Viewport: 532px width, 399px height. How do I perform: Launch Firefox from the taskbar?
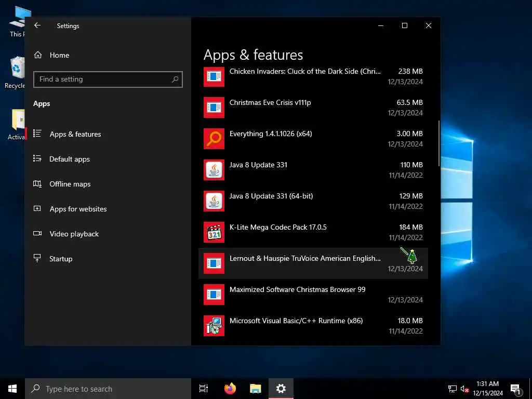pos(230,389)
